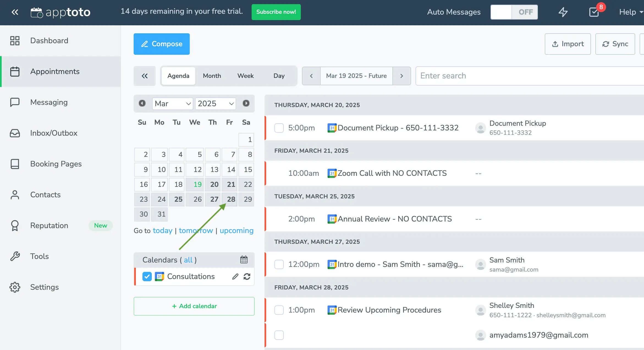This screenshot has height=350, width=644.
Task: Click the Tools wrench icon
Action: 15,256
